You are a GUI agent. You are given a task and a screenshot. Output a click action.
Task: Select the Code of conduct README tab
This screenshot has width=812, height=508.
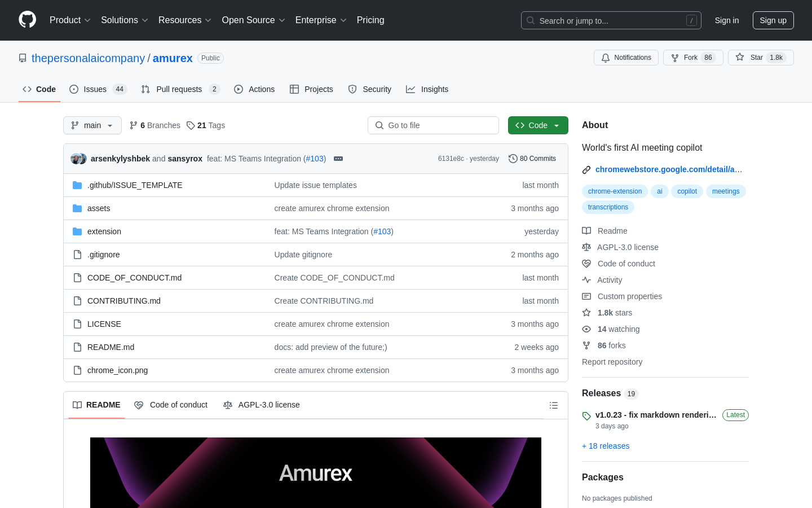(171, 405)
